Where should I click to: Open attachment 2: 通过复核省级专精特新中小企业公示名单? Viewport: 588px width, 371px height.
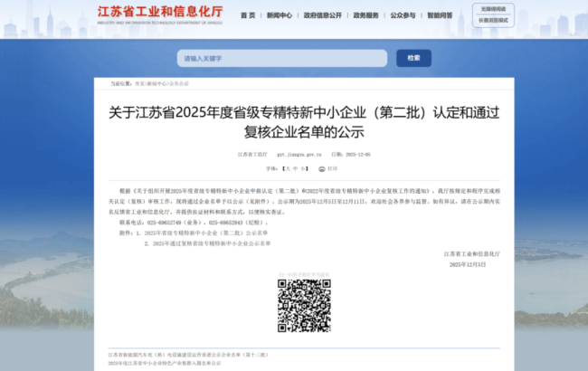(x=210, y=243)
